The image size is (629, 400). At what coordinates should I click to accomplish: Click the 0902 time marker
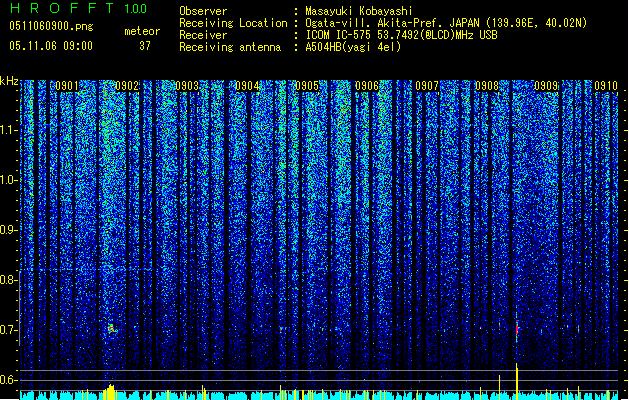[x=127, y=86]
